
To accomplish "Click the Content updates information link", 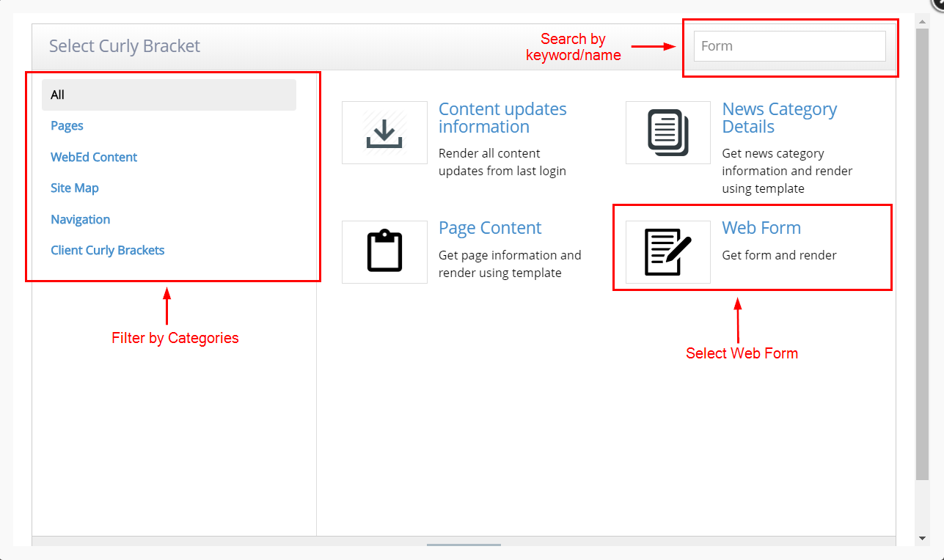I will click(502, 117).
